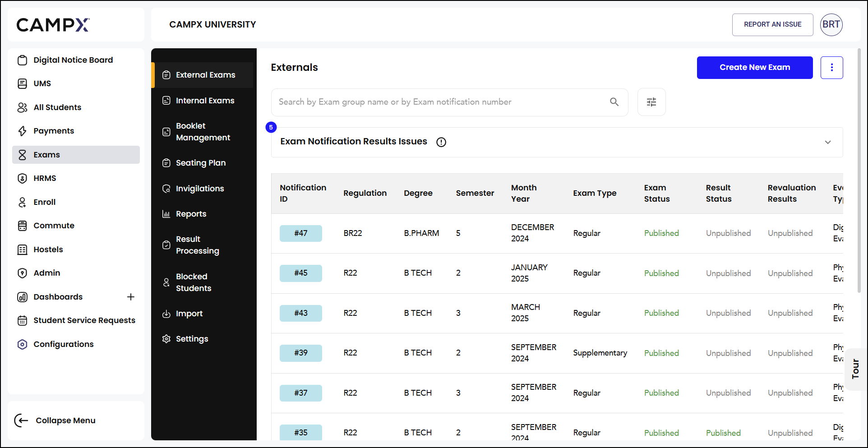Screen dimensions: 868x448
Task: Click the Enroll person icon
Action: coord(22,202)
